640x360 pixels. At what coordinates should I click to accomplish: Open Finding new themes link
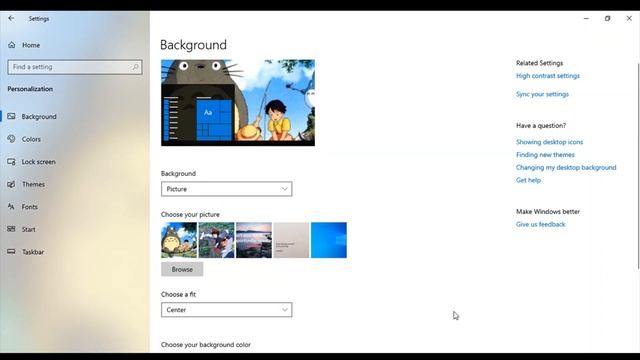point(545,155)
